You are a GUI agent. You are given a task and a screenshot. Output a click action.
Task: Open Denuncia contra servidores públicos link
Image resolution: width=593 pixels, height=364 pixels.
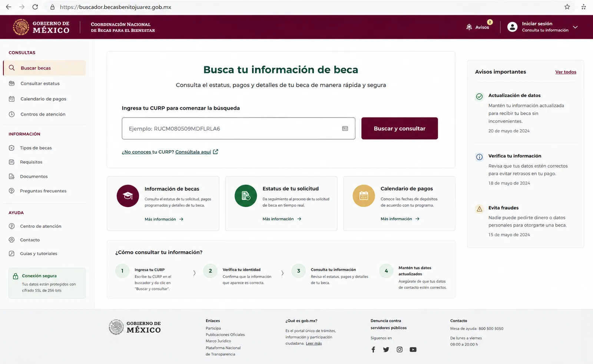[388, 324]
